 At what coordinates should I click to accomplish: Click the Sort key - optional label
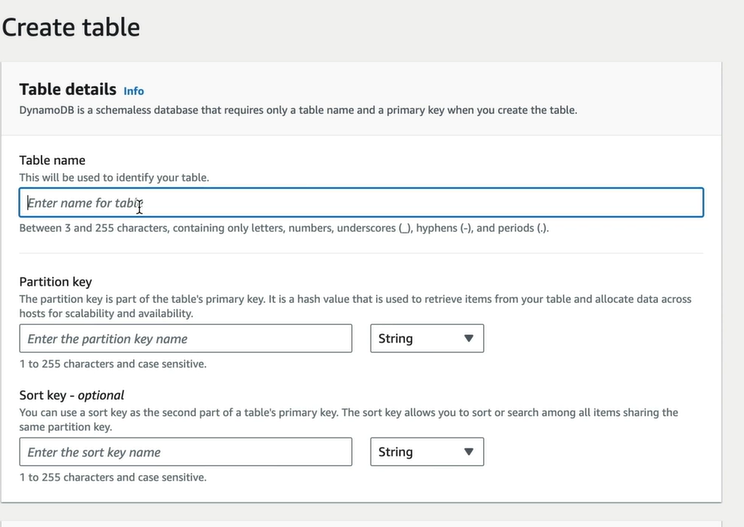(x=72, y=395)
